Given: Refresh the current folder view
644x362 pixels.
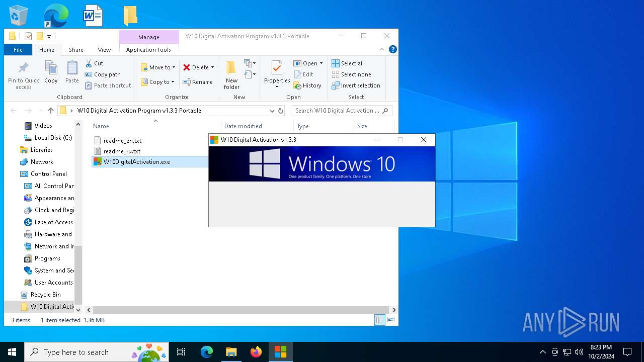Looking at the screenshot, I should point(281,111).
